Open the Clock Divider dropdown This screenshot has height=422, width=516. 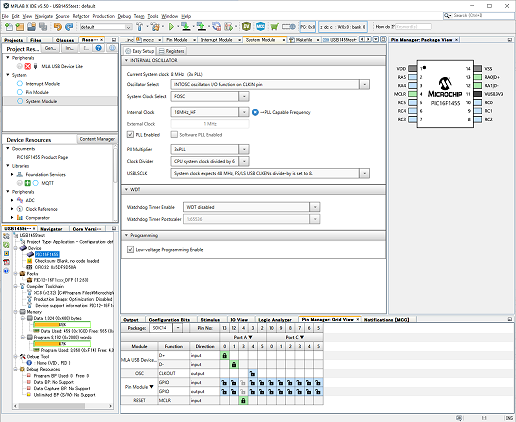(x=244, y=161)
